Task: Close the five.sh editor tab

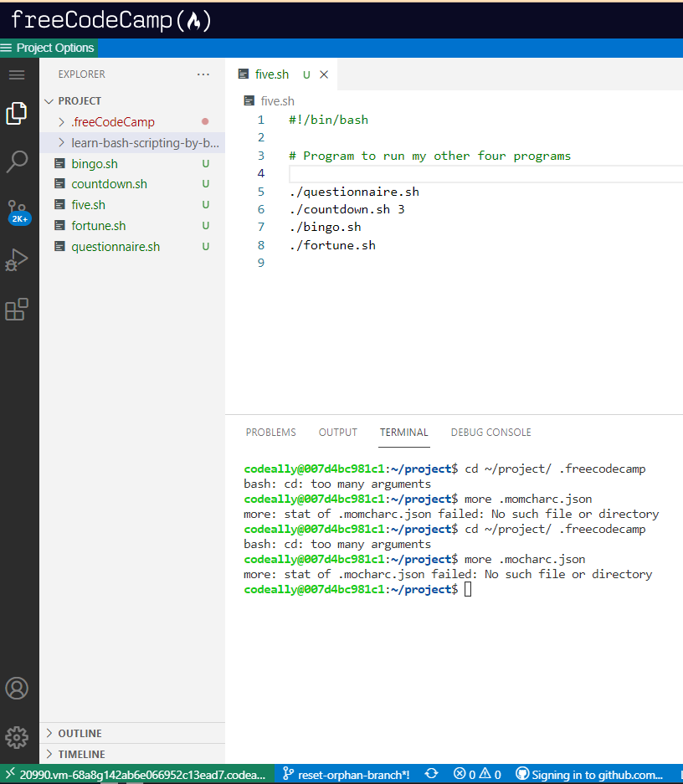Action: (x=324, y=74)
